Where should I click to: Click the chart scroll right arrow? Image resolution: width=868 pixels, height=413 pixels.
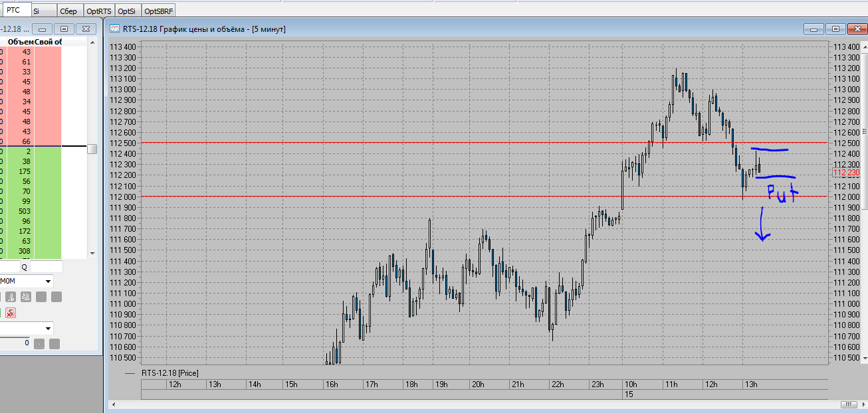coord(862,404)
